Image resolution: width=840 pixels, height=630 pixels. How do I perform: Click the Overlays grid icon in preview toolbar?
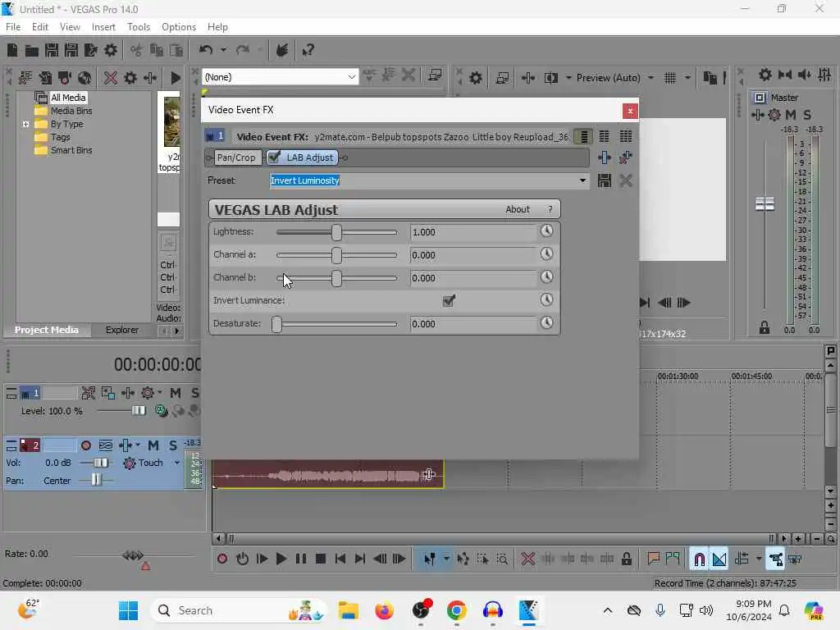click(x=669, y=78)
